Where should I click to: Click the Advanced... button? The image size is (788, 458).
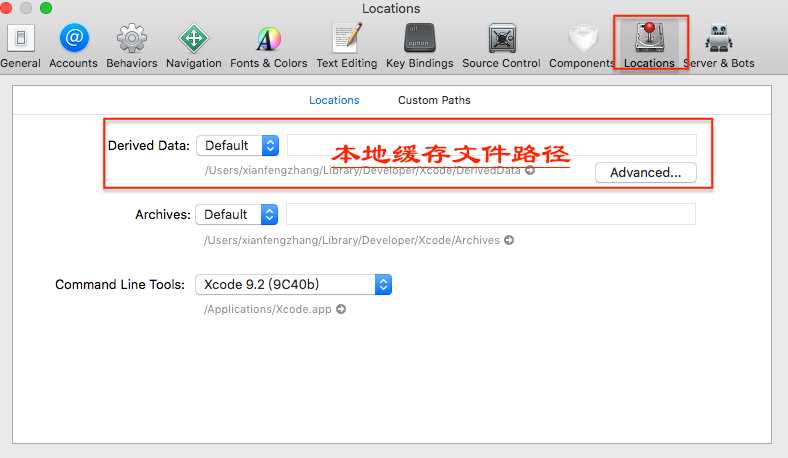tap(646, 172)
